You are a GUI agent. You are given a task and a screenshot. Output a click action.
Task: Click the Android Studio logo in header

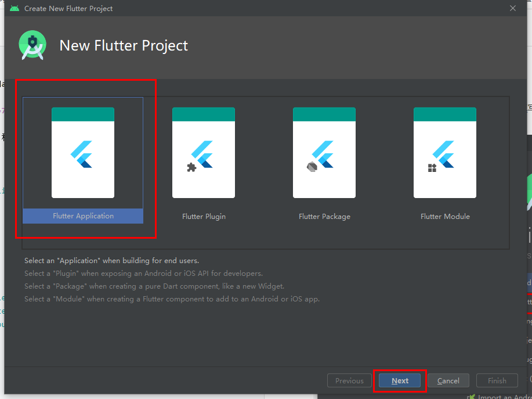32,45
